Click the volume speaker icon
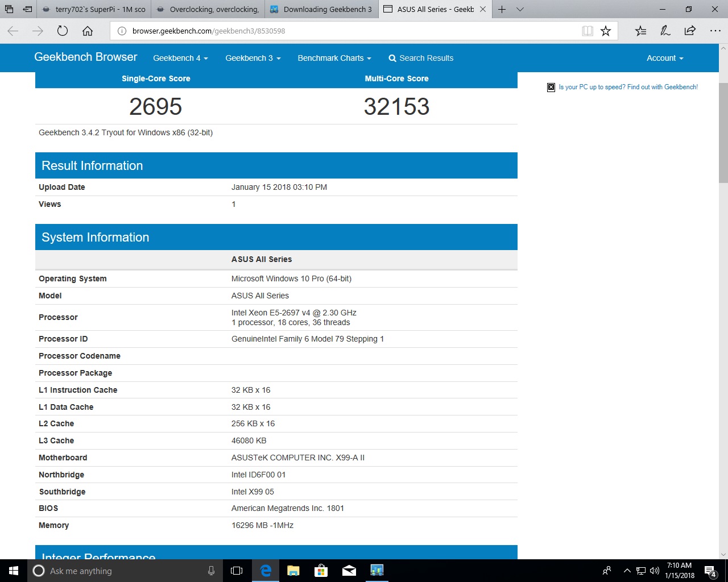The image size is (728, 582). click(654, 571)
